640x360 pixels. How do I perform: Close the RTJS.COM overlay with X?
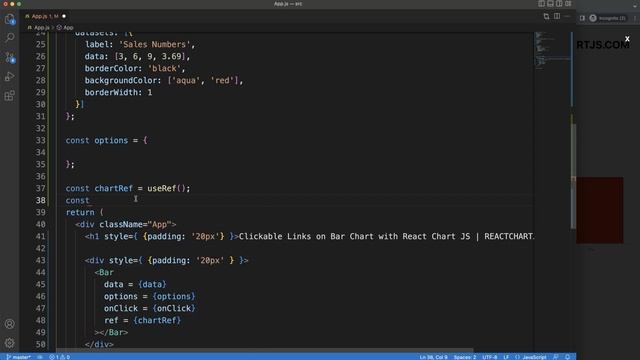point(627,39)
